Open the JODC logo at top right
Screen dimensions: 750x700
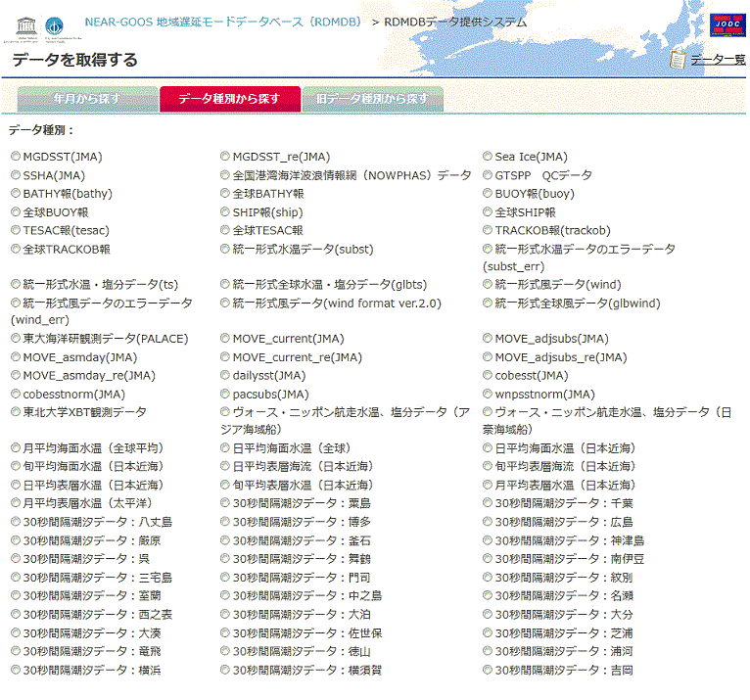coord(727,24)
